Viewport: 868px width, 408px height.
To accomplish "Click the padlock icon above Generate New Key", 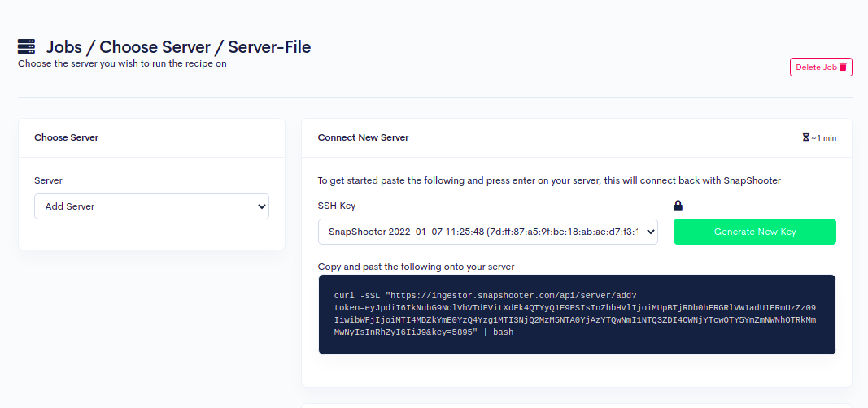I will click(x=678, y=206).
